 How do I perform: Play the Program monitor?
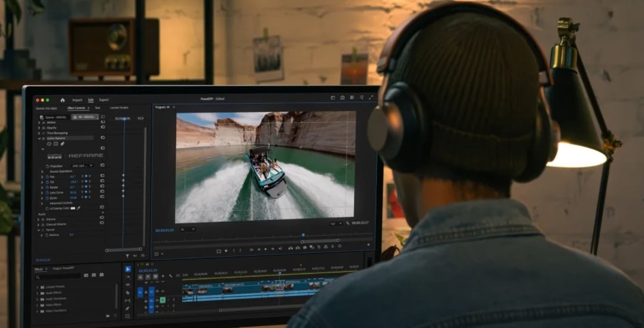pos(266,249)
